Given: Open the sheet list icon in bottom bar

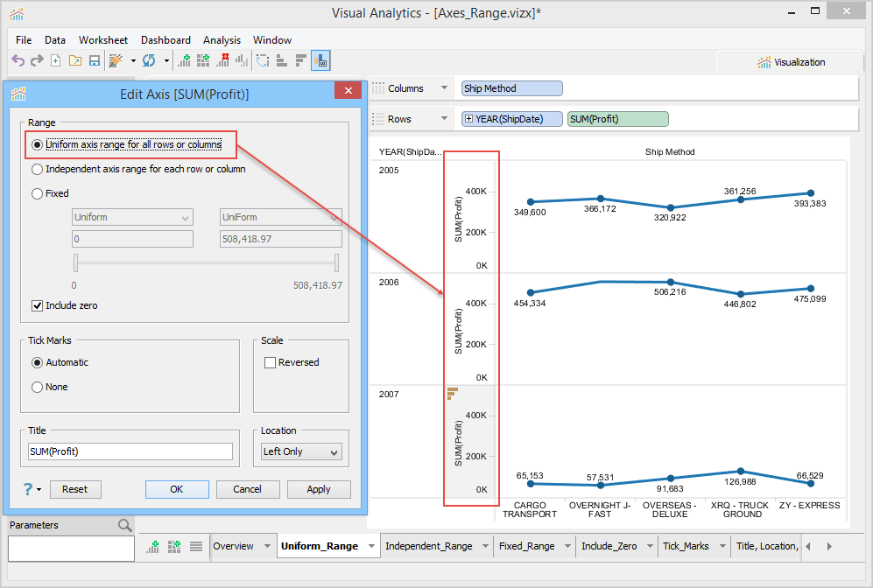Looking at the screenshot, I should [x=196, y=547].
